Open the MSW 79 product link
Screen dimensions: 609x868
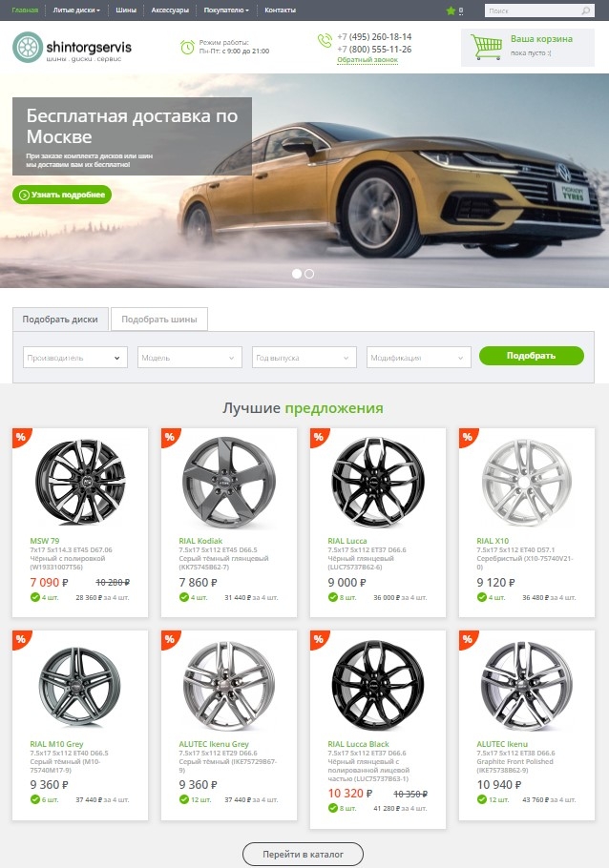click(44, 541)
